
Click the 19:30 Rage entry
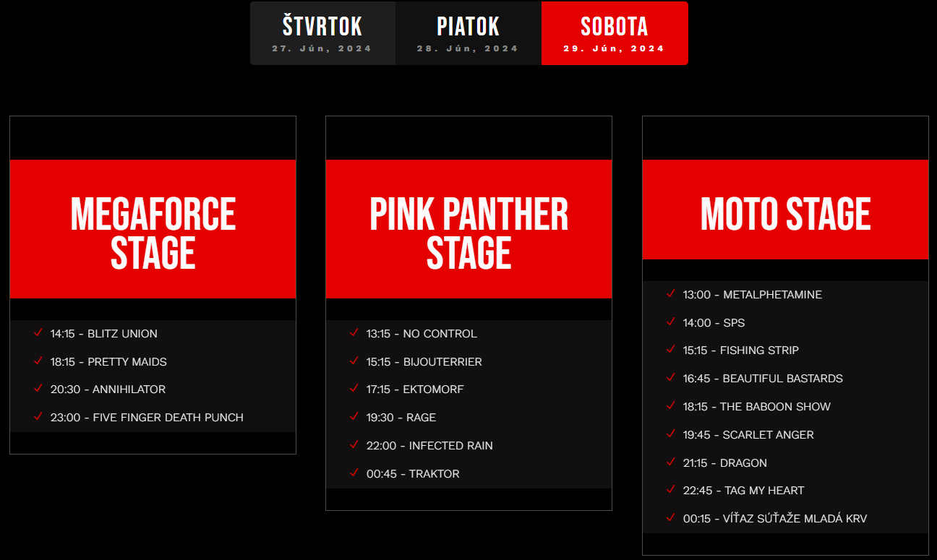tap(401, 418)
